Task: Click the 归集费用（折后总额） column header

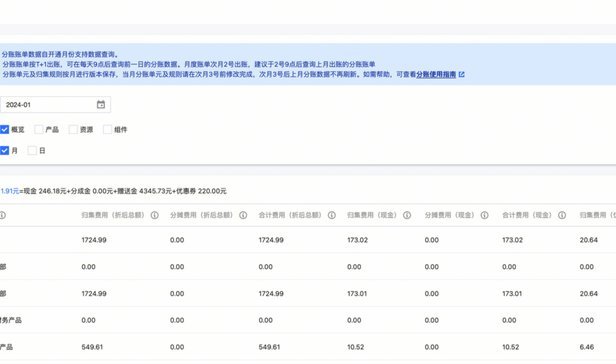Action: [113, 215]
